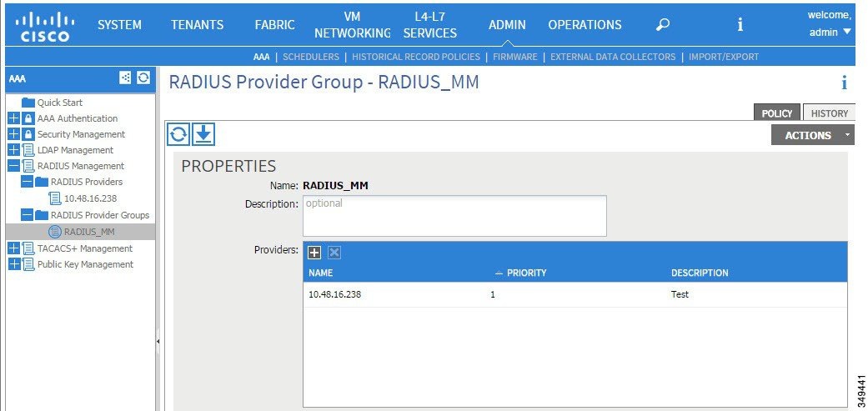Viewport: 868px width, 411px height.
Task: Open the L4-L7 SERVICES menu
Action: point(430,25)
